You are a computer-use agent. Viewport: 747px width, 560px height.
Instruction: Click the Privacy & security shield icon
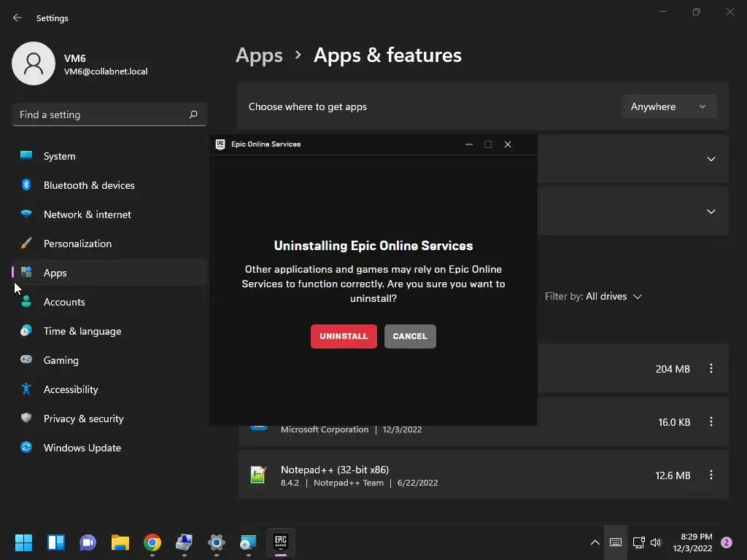point(26,418)
